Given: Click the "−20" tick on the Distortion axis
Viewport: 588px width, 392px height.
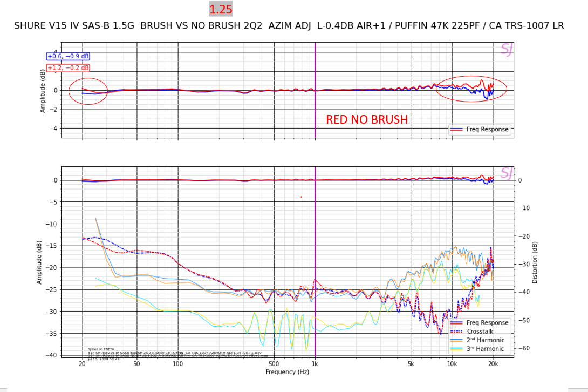Looking at the screenshot, I should tap(524, 236).
